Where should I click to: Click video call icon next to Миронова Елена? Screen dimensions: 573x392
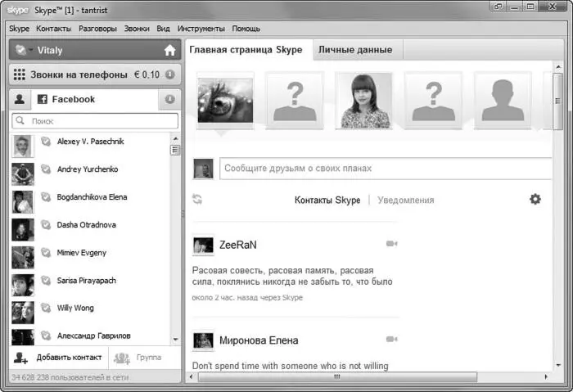(392, 340)
